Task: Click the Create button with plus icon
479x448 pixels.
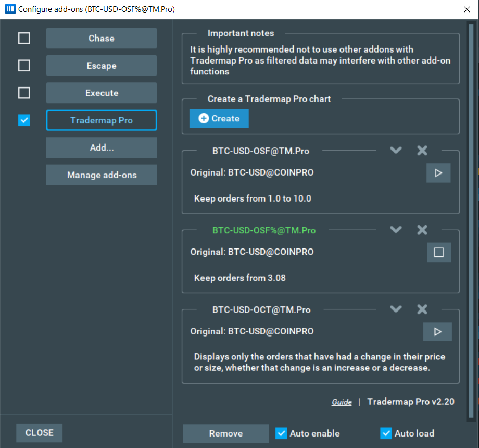Action: click(219, 118)
